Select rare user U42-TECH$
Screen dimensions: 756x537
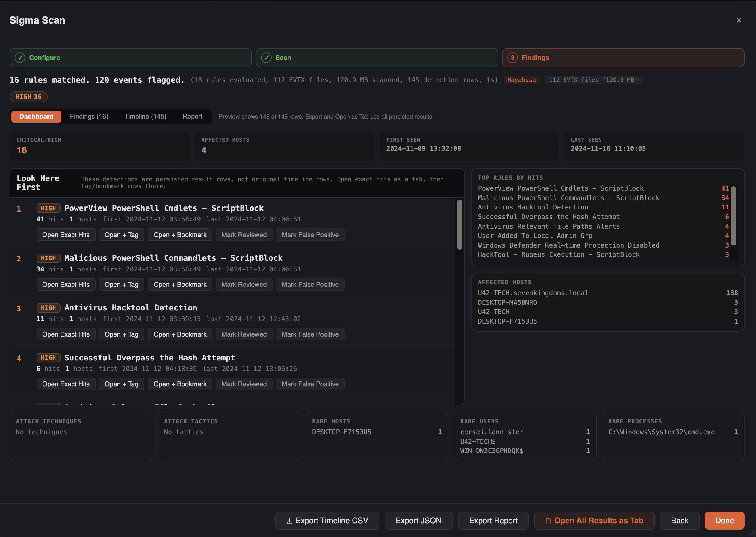(x=525, y=442)
